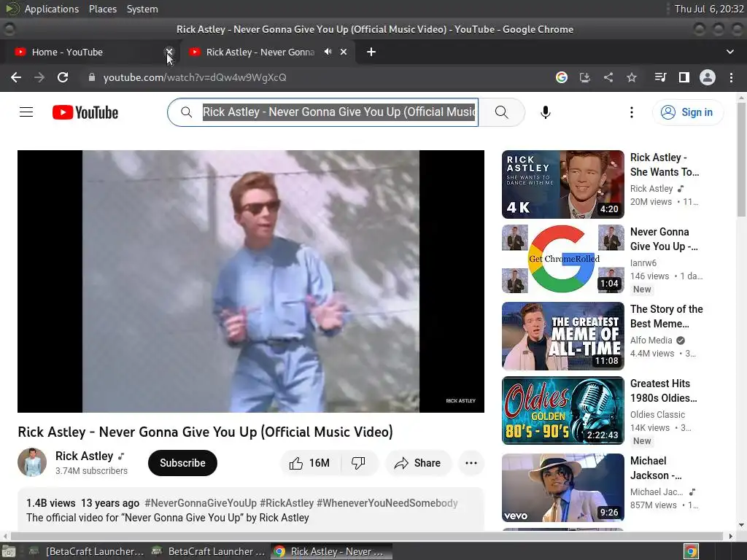Open Oldies Golden 80's-90's thumbnail
The image size is (747, 560).
pos(562,411)
